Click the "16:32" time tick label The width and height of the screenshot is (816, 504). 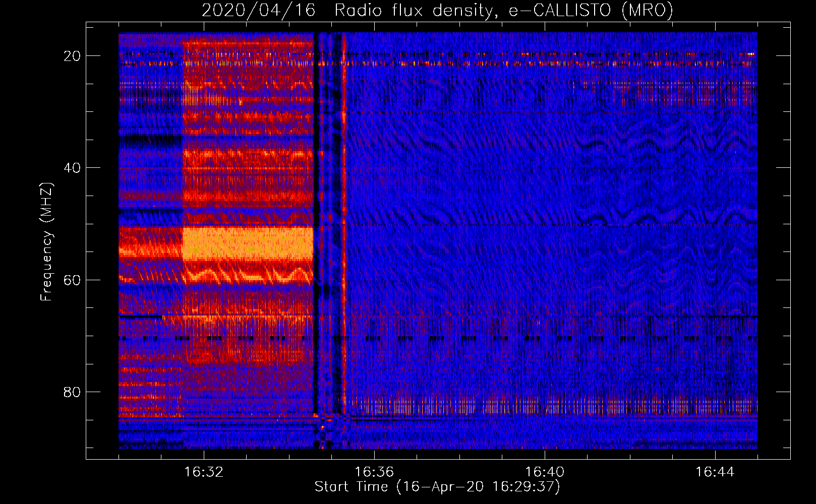[204, 472]
